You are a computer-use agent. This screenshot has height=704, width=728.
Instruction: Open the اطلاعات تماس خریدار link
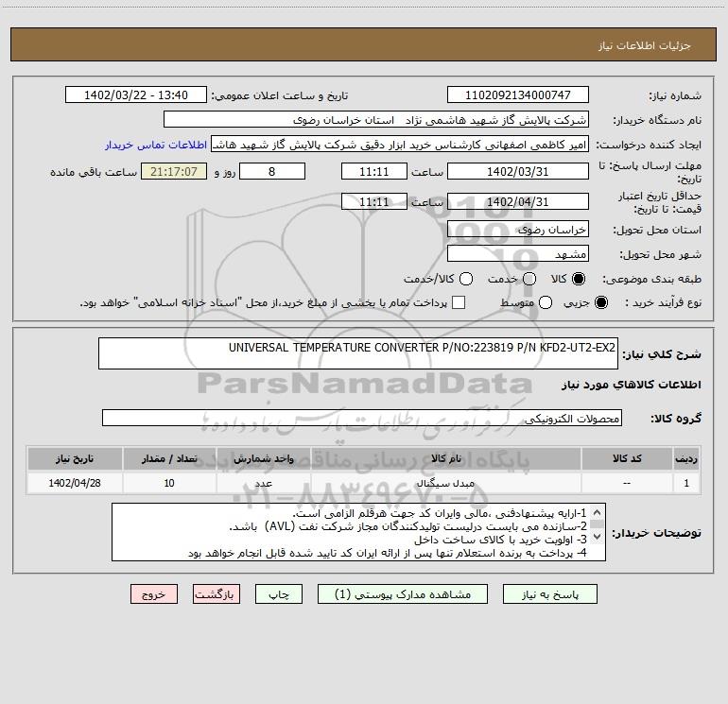[156, 145]
